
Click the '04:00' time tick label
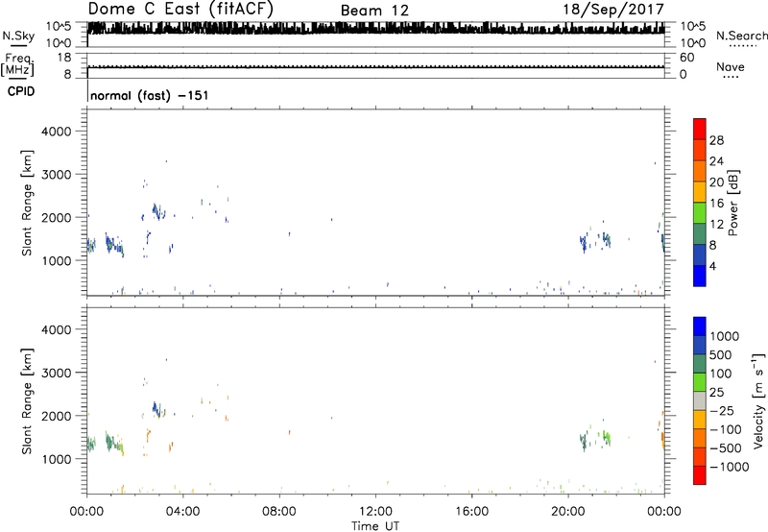click(x=183, y=512)
